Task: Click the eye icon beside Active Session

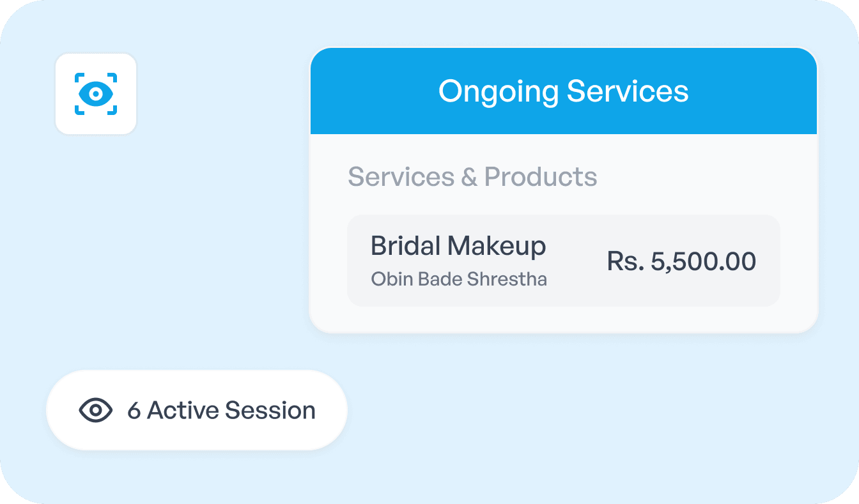Action: point(95,410)
